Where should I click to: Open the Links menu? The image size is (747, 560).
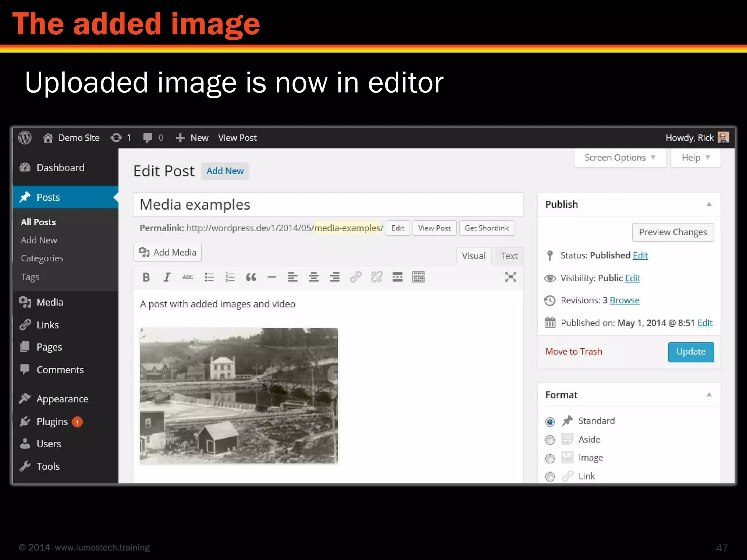pos(66,325)
